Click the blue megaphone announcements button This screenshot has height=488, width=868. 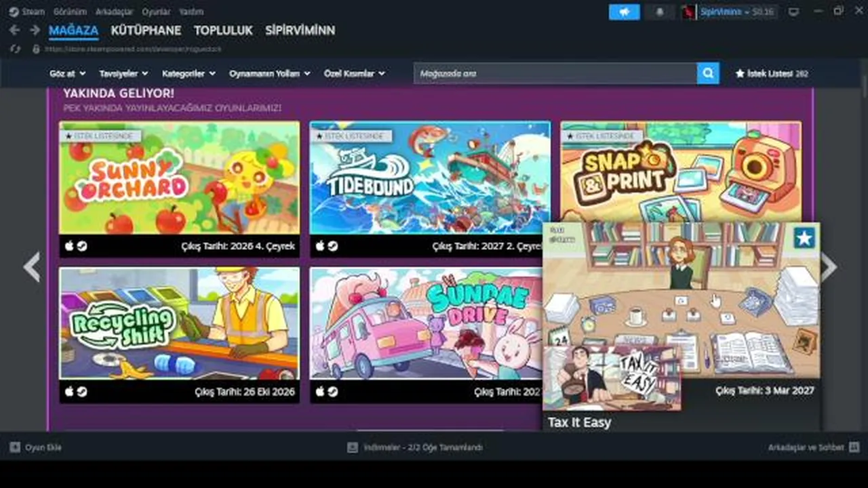pos(624,12)
